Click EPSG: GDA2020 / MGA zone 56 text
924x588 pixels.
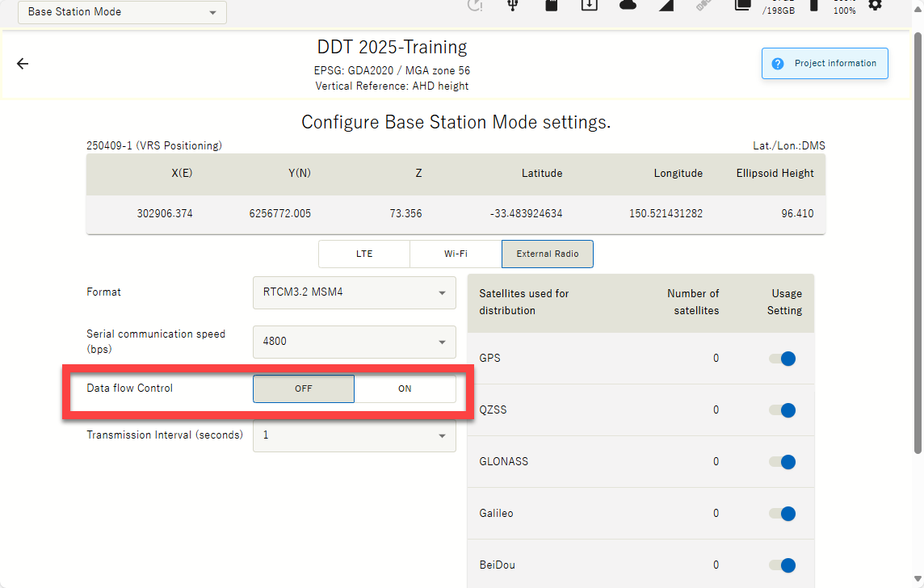pos(392,71)
